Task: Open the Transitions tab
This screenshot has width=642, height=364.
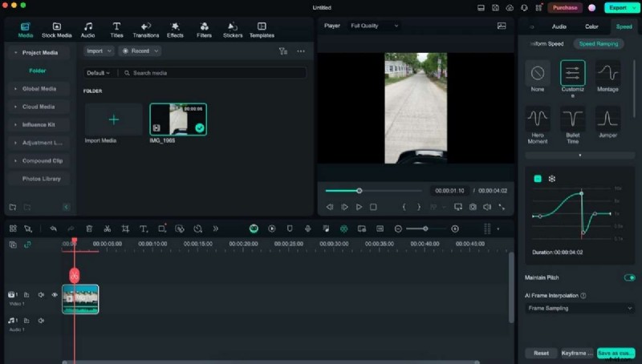Action: click(146, 30)
